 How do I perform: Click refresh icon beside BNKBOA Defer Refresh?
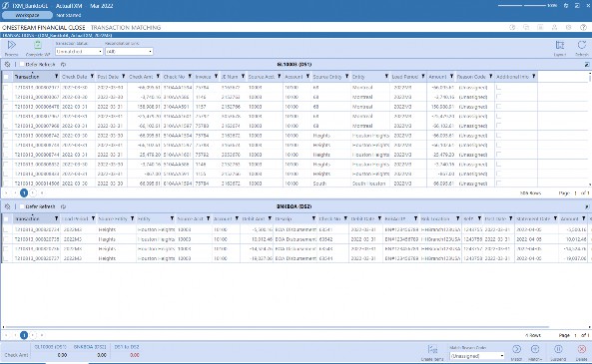[x=63, y=206]
